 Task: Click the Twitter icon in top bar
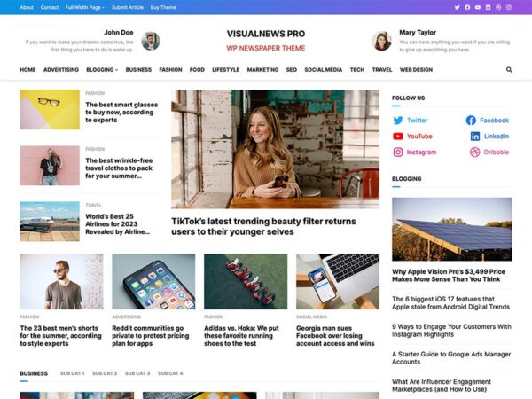click(x=457, y=7)
